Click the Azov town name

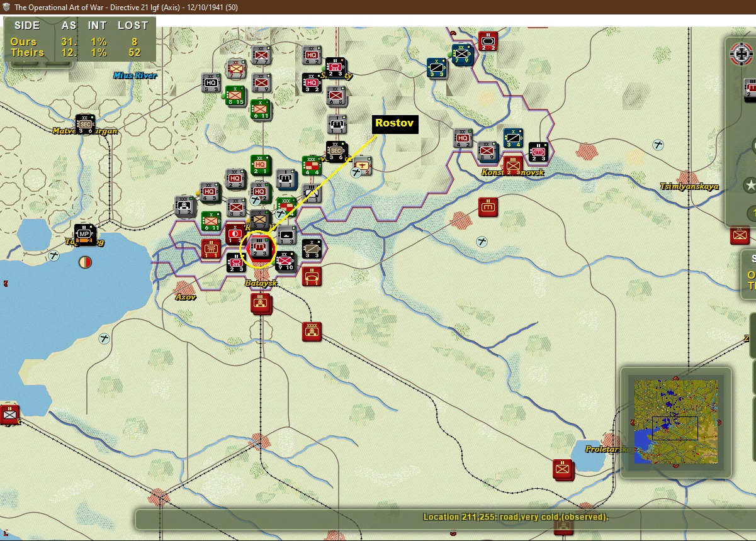click(x=186, y=297)
